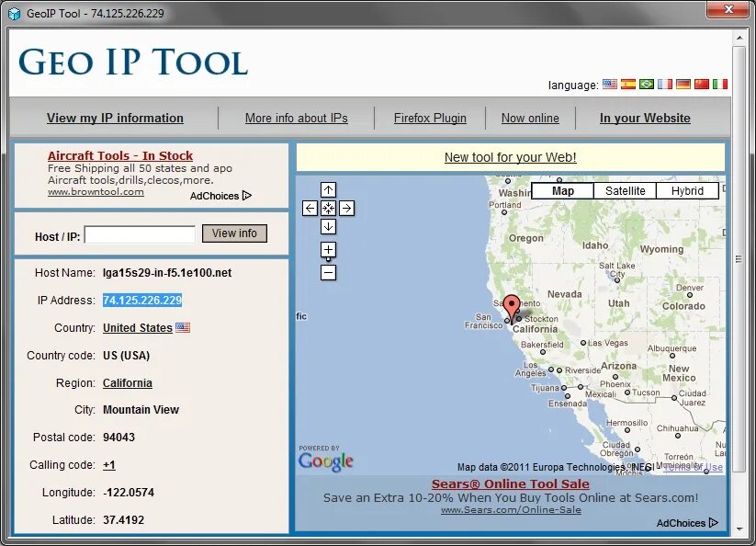The height and width of the screenshot is (546, 756).
Task: Visit www.browntool.com link
Action: click(x=96, y=192)
